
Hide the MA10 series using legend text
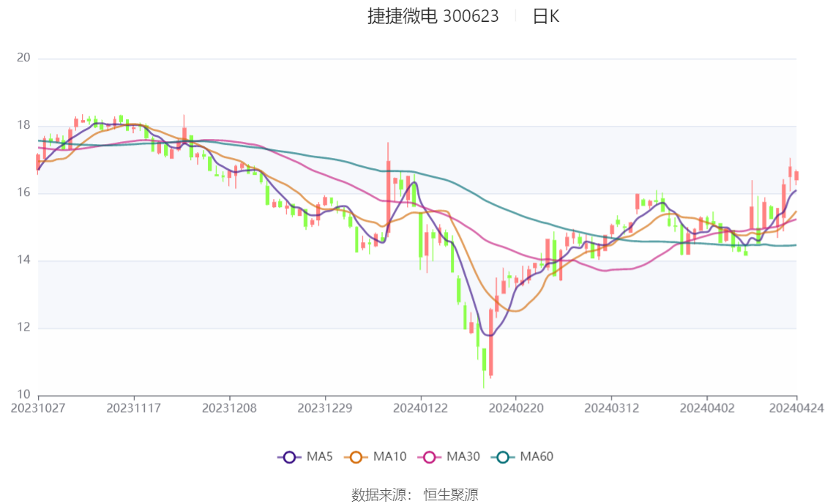tap(389, 457)
